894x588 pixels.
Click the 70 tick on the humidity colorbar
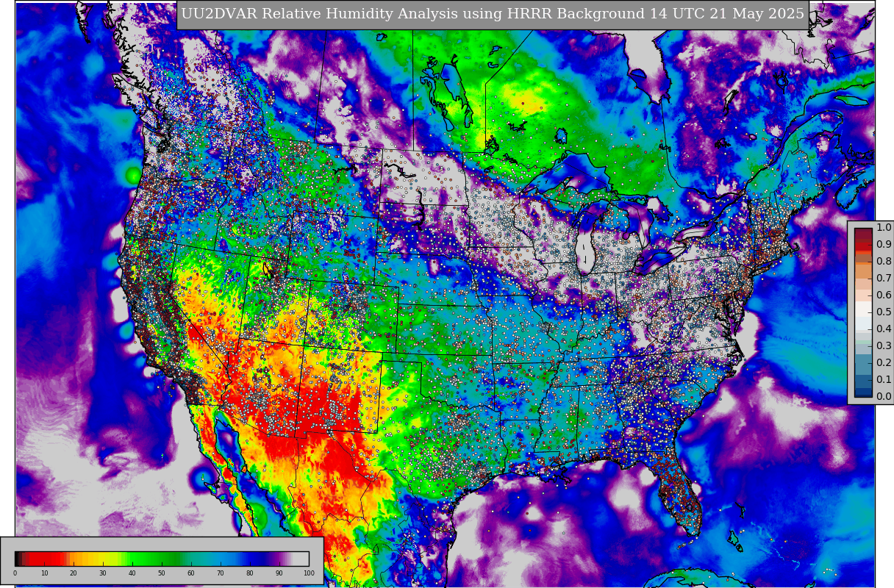point(221,573)
